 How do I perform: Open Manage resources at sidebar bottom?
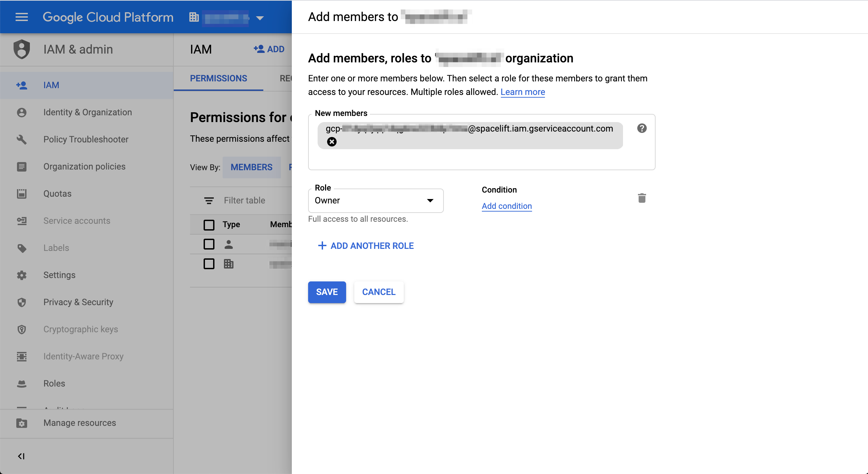80,423
